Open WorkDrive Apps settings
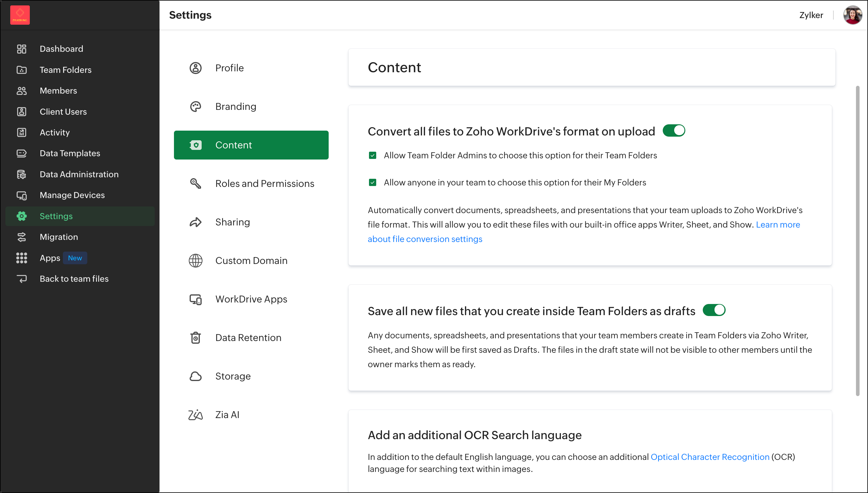Image resolution: width=868 pixels, height=493 pixels. 251,299
